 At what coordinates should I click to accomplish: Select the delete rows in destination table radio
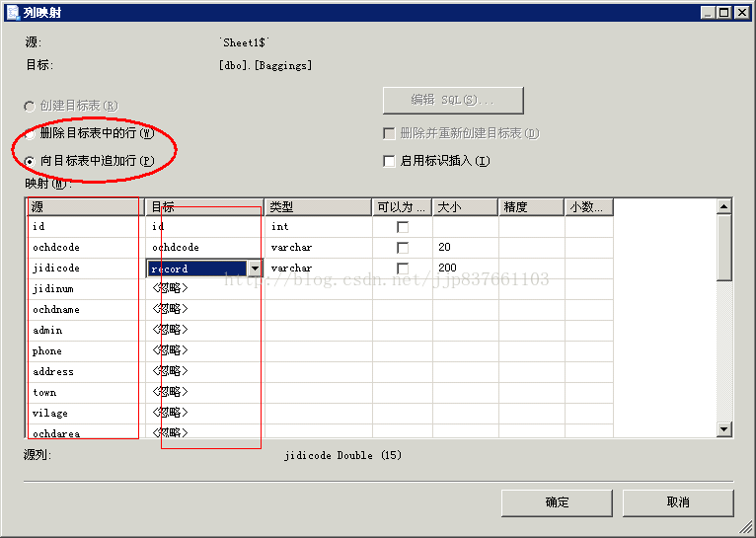click(30, 134)
